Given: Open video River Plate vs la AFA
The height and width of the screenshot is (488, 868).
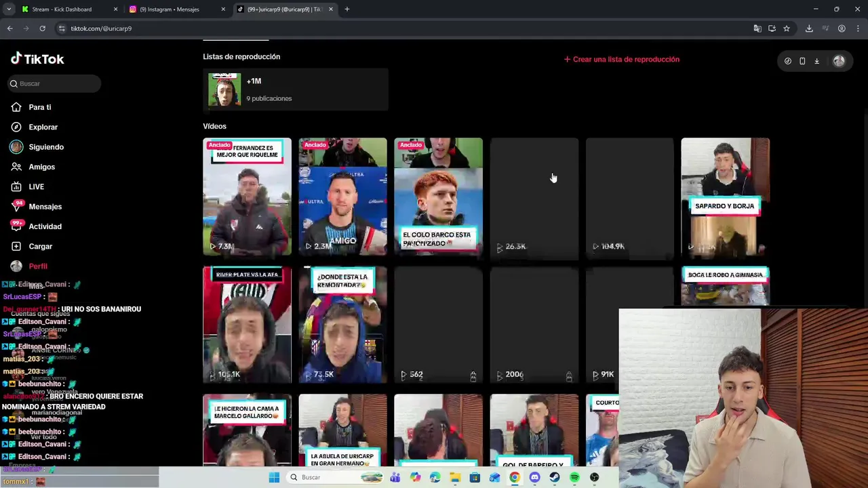Looking at the screenshot, I should 247,325.
